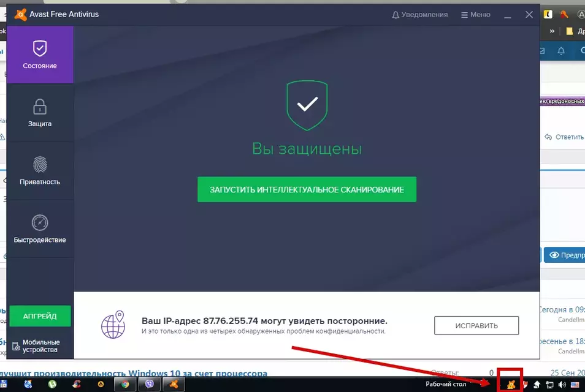Open volume control in system tray
Screen dimensions: 585x392
[562, 385]
